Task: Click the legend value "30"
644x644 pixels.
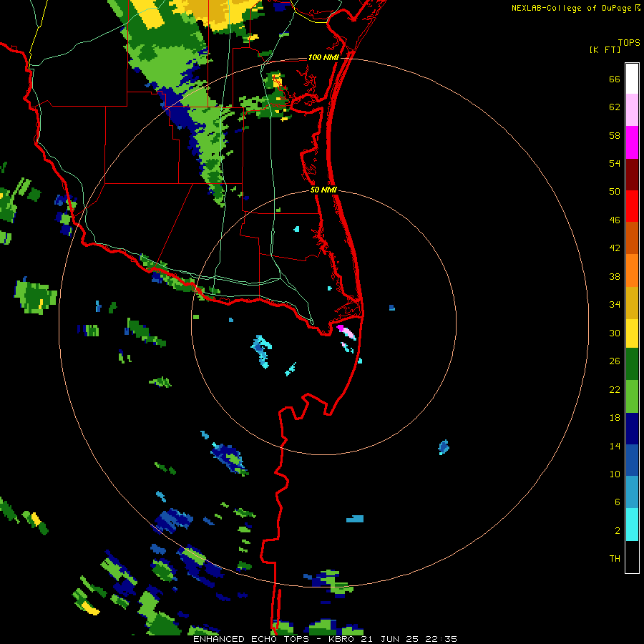Action: pos(615,333)
